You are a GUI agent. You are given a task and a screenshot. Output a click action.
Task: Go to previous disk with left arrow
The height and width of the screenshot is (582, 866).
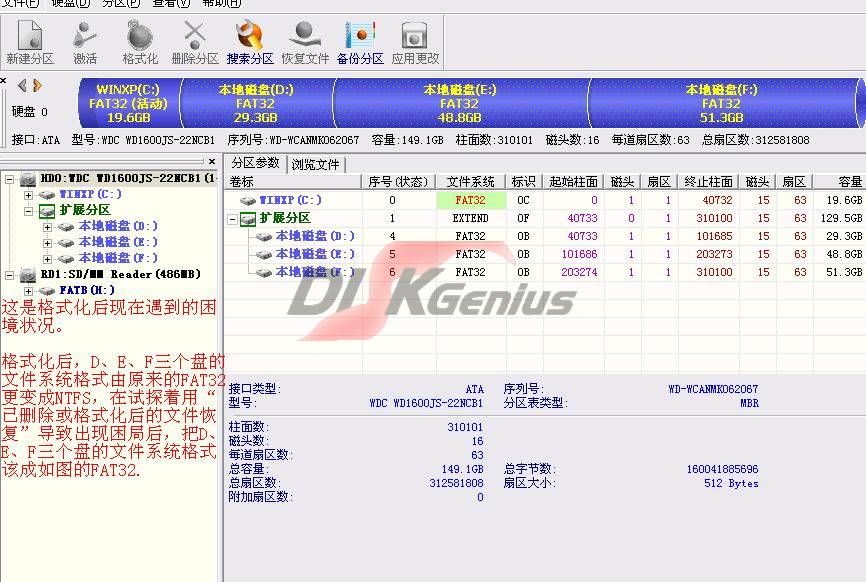[x=22, y=85]
